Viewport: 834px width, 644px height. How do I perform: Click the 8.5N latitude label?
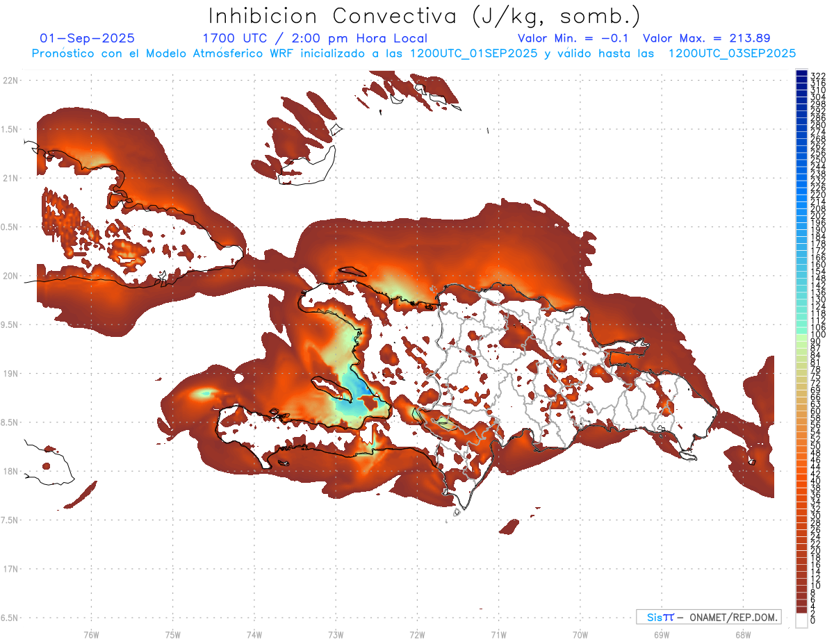click(10, 422)
